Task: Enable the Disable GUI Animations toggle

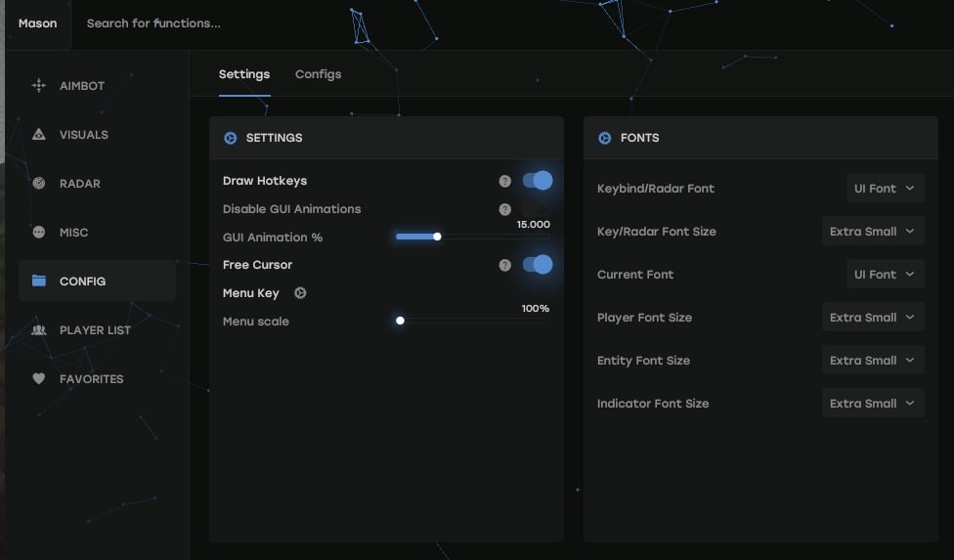Action: coord(537,209)
